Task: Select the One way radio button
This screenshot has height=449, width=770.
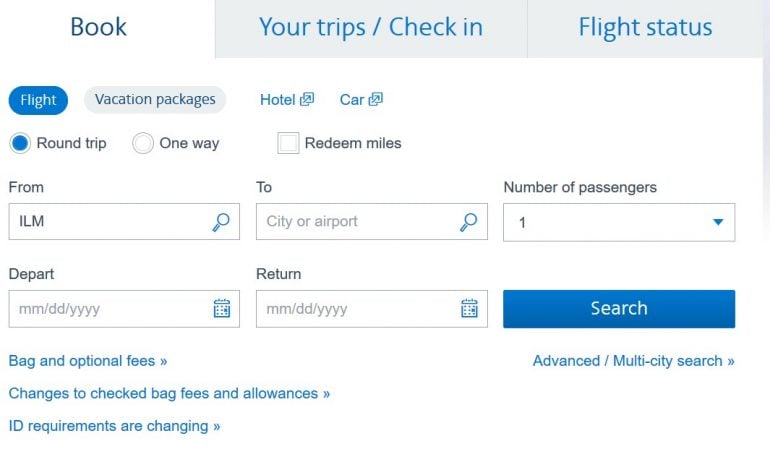Action: coord(143,143)
